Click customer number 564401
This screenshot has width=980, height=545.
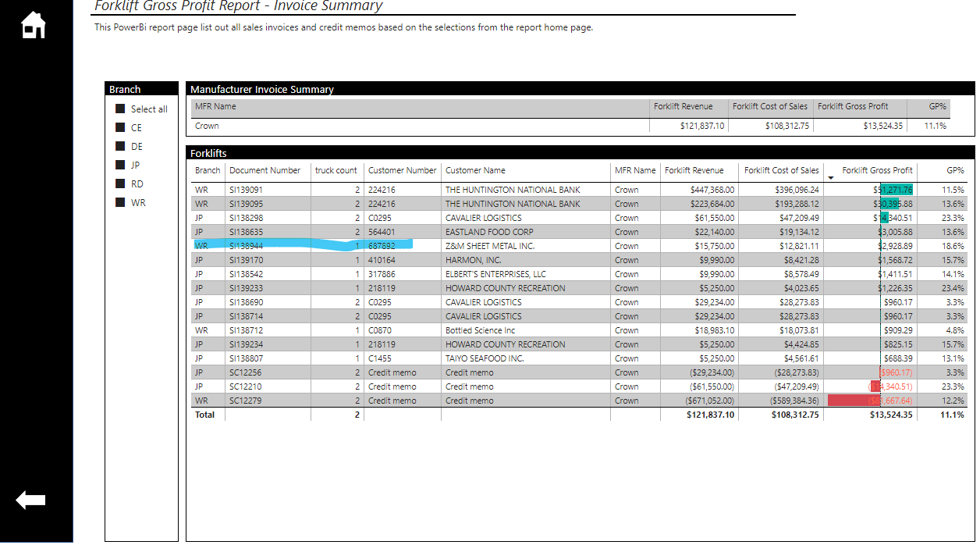tap(382, 232)
